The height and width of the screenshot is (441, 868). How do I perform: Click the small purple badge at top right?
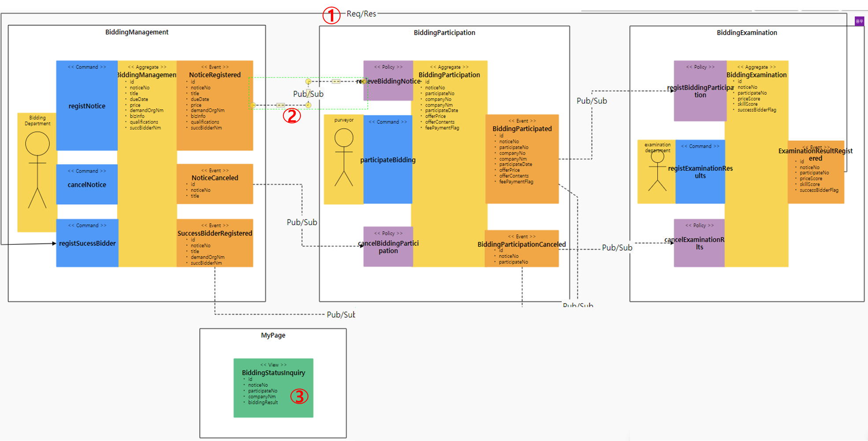point(859,21)
